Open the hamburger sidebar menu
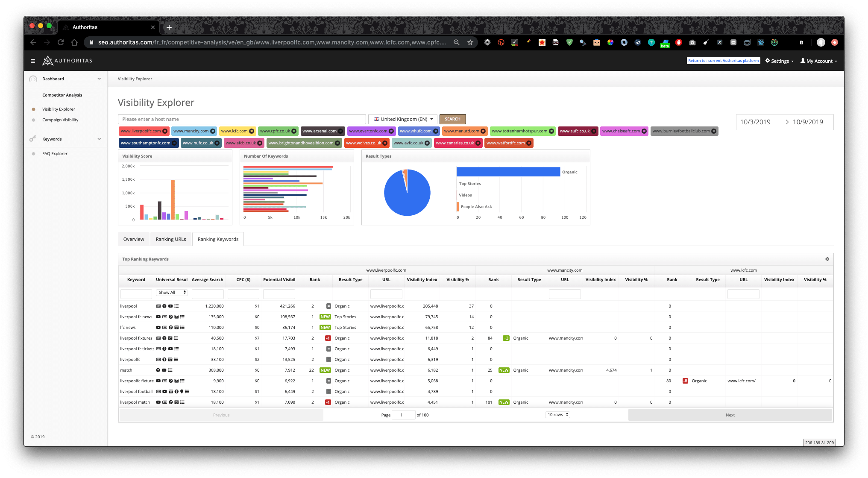Viewport: 868px width, 478px height. click(33, 61)
